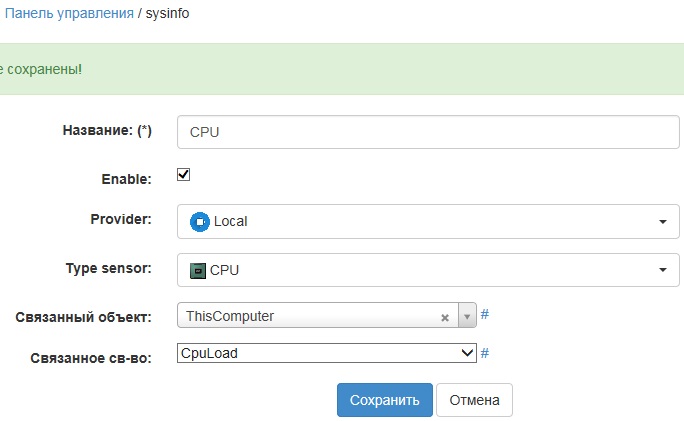Image resolution: width=684 pixels, height=421 pixels.
Task: Click the CPU chip icon in Type sensor
Action: (198, 270)
